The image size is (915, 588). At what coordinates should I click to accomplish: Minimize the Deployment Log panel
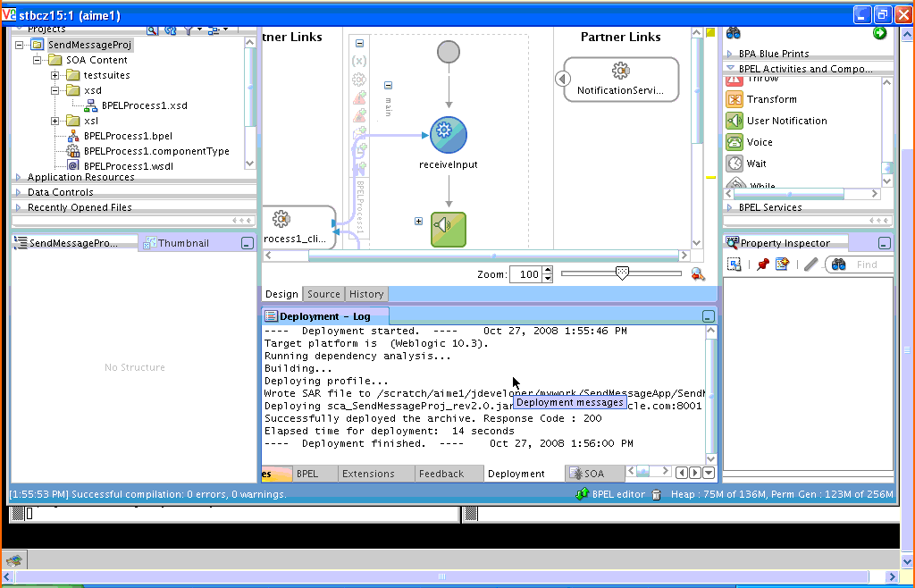click(x=708, y=316)
